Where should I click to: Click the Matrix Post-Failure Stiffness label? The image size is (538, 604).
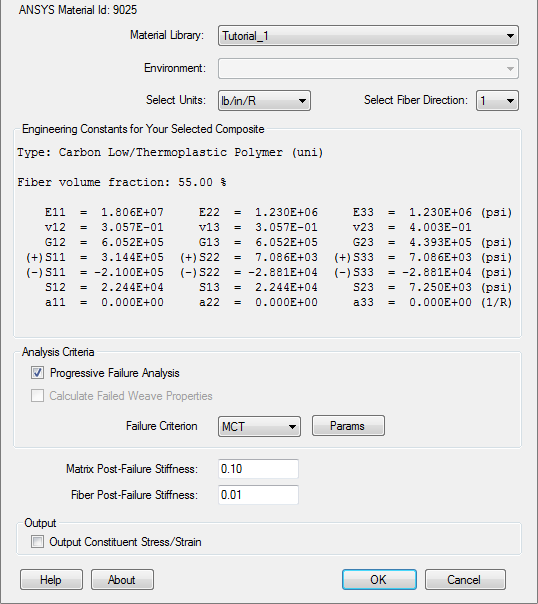point(132,469)
